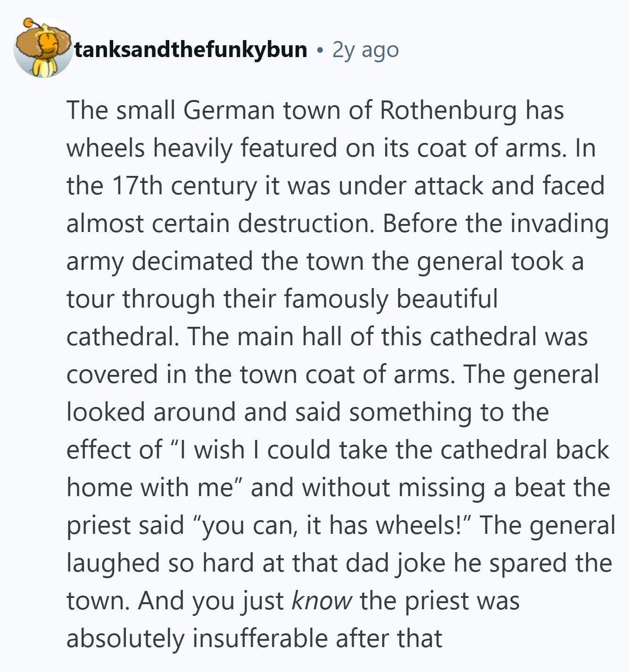Viewport: 629px width, 672px height.
Task: Open the tanksandthefunkybun profile link
Action: (x=190, y=49)
